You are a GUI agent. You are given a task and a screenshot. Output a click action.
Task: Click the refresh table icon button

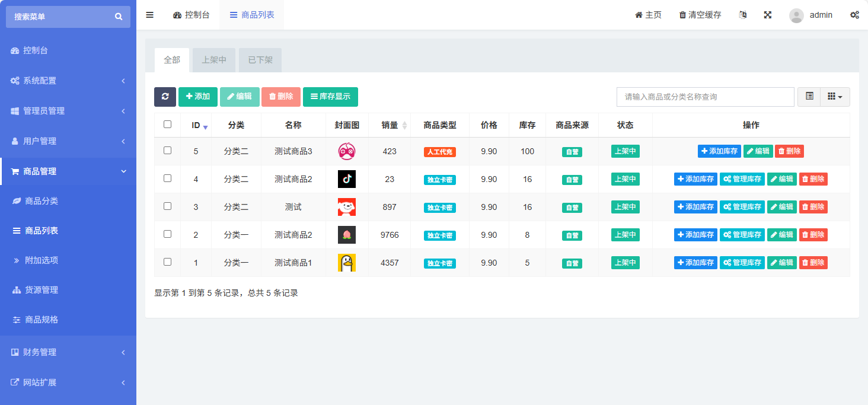tap(165, 97)
